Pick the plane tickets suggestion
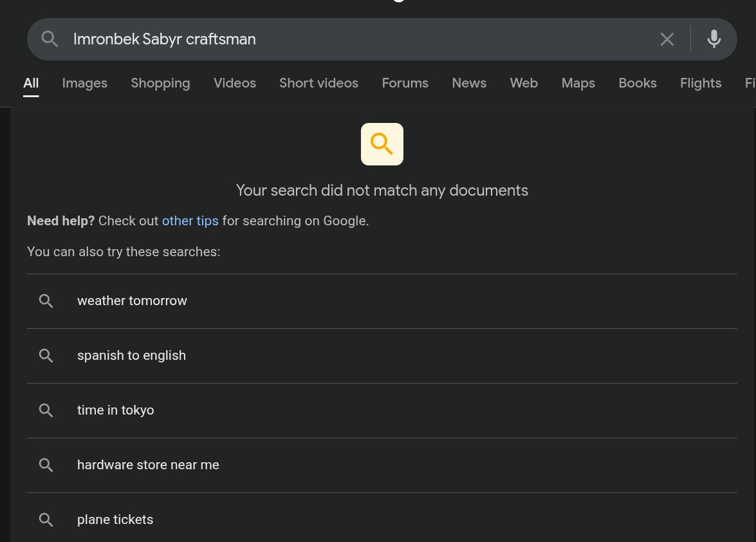The image size is (756, 542). (382, 519)
